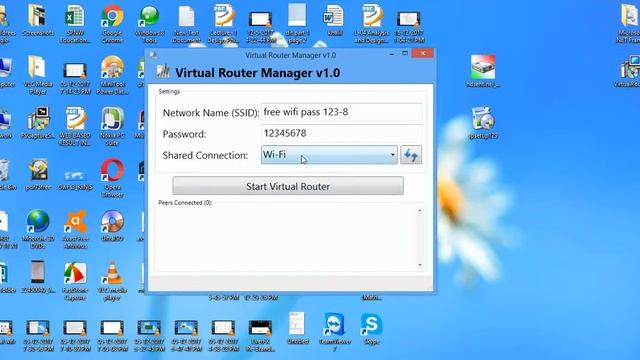Screen dimensions: 640x360
Task: Minimize Virtual Router Manager window
Action: 391,53
